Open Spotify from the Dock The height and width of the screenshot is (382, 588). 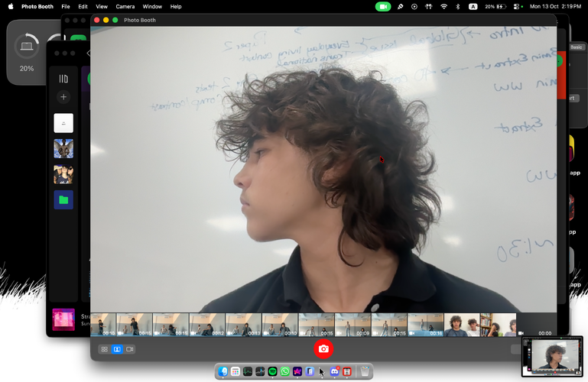coord(272,371)
